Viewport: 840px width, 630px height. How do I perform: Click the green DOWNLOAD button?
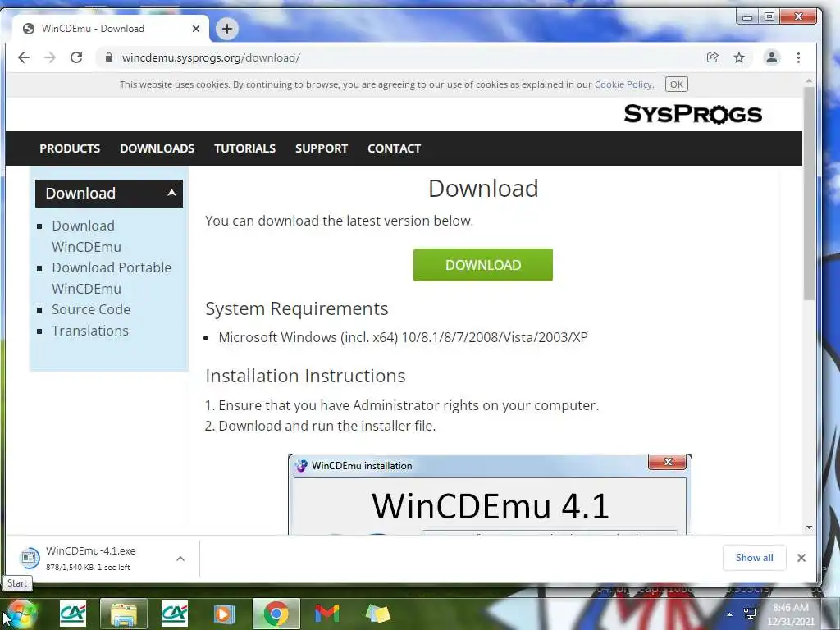point(482,265)
